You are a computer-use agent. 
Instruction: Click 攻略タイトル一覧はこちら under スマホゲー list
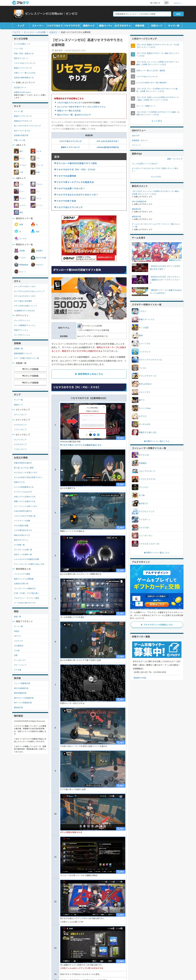(x=157, y=441)
